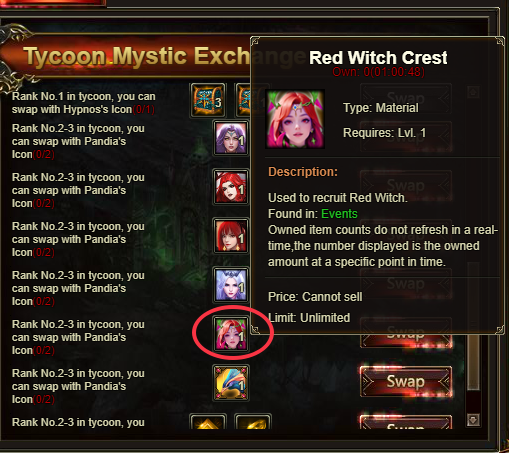
Task: Click the partially hidden second treasure chest
Action: pyautogui.click(x=243, y=100)
